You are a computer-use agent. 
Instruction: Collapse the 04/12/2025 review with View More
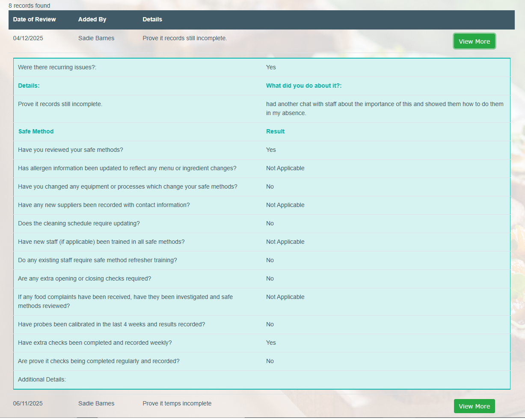pyautogui.click(x=474, y=41)
